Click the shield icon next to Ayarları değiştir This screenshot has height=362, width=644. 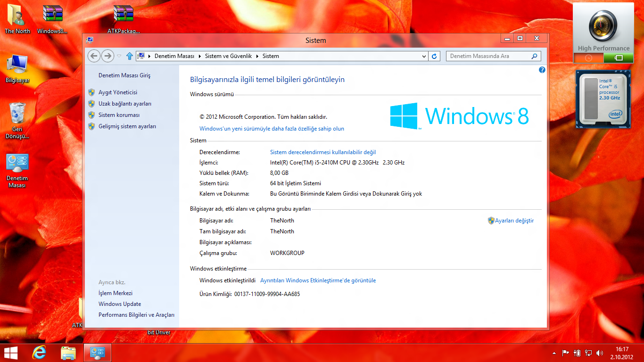(491, 221)
